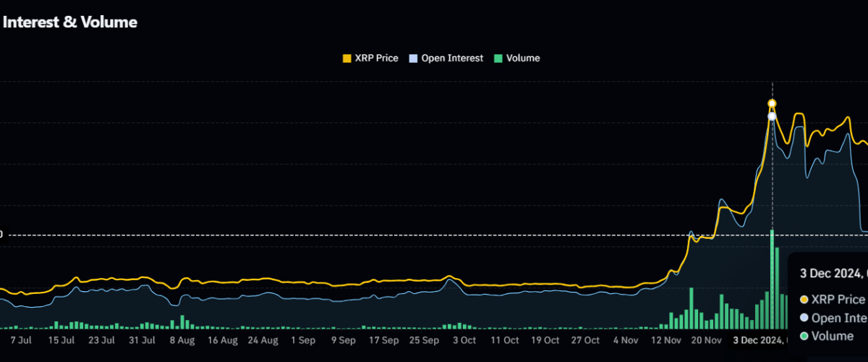Click the yellow XRP Price legend swatch
Image resolution: width=868 pixels, height=362 pixels.
[346, 58]
